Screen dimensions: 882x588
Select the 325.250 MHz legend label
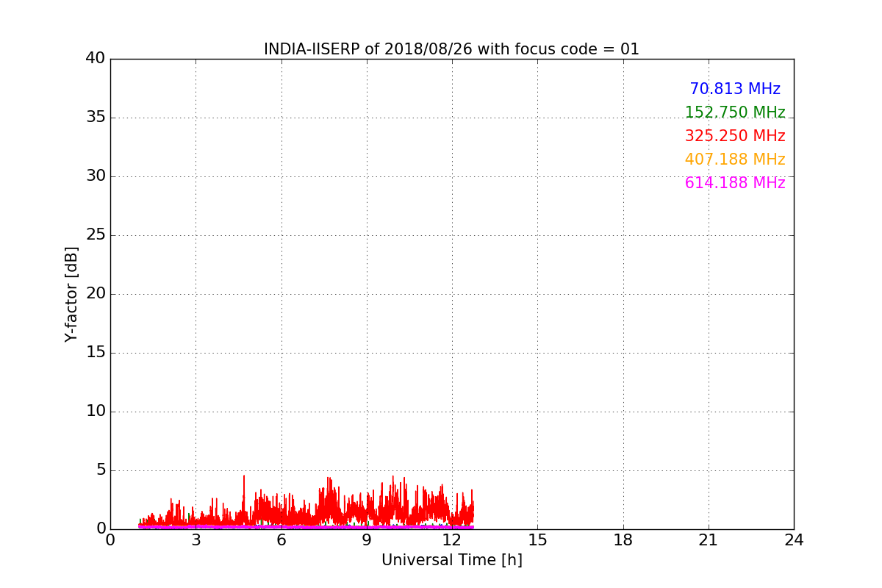pyautogui.click(x=735, y=136)
